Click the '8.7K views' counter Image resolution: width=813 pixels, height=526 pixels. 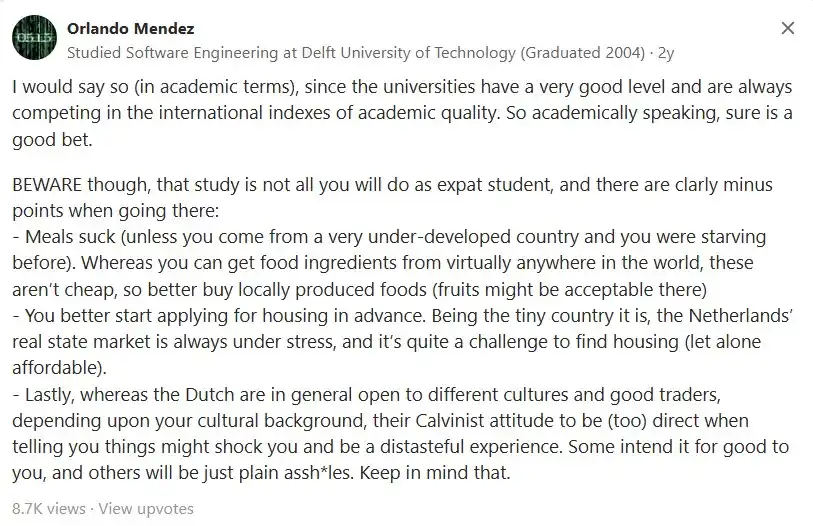click(x=49, y=508)
